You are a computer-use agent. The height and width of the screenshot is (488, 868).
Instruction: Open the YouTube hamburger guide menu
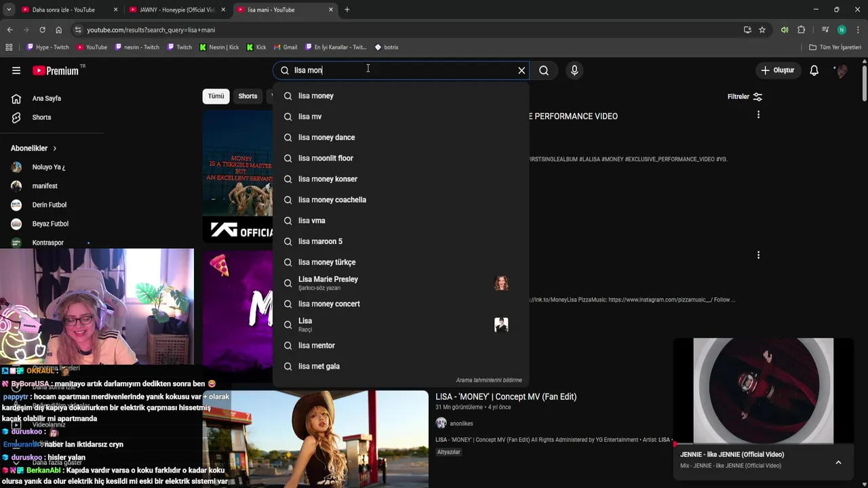click(x=16, y=70)
